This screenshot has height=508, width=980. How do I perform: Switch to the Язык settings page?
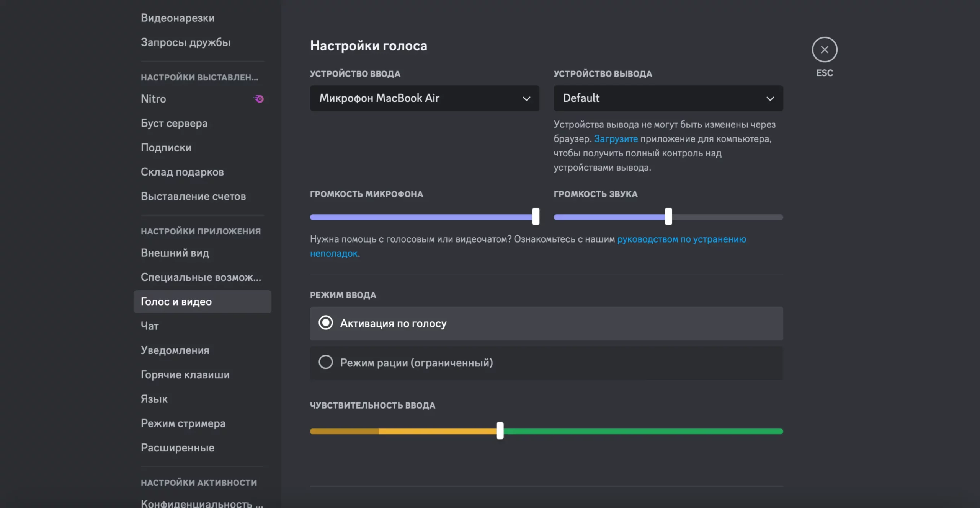point(154,399)
